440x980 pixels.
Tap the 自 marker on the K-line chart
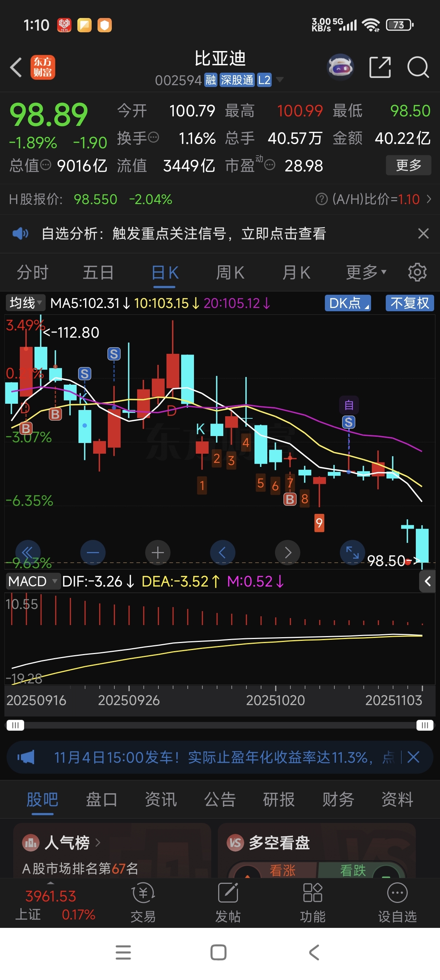pyautogui.click(x=349, y=405)
